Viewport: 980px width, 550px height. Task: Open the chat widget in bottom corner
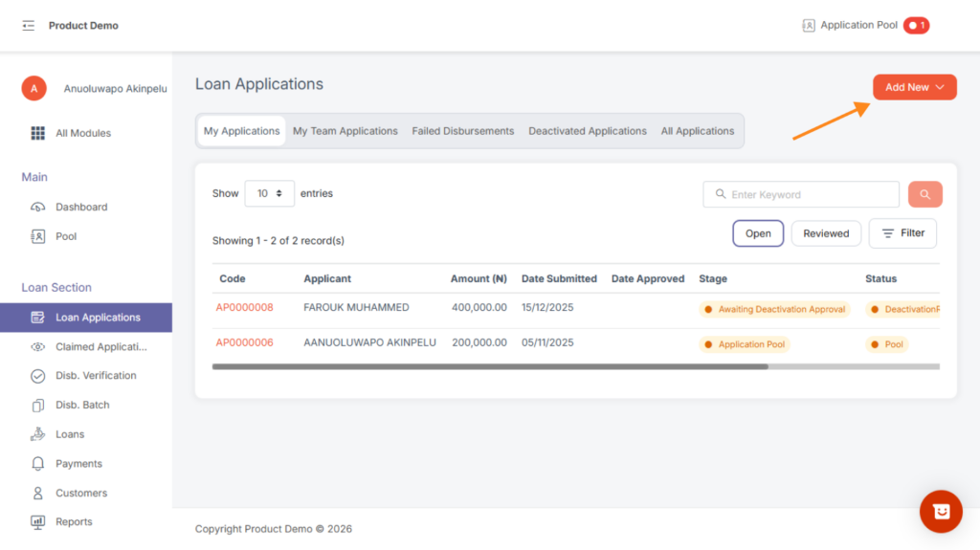click(x=940, y=512)
